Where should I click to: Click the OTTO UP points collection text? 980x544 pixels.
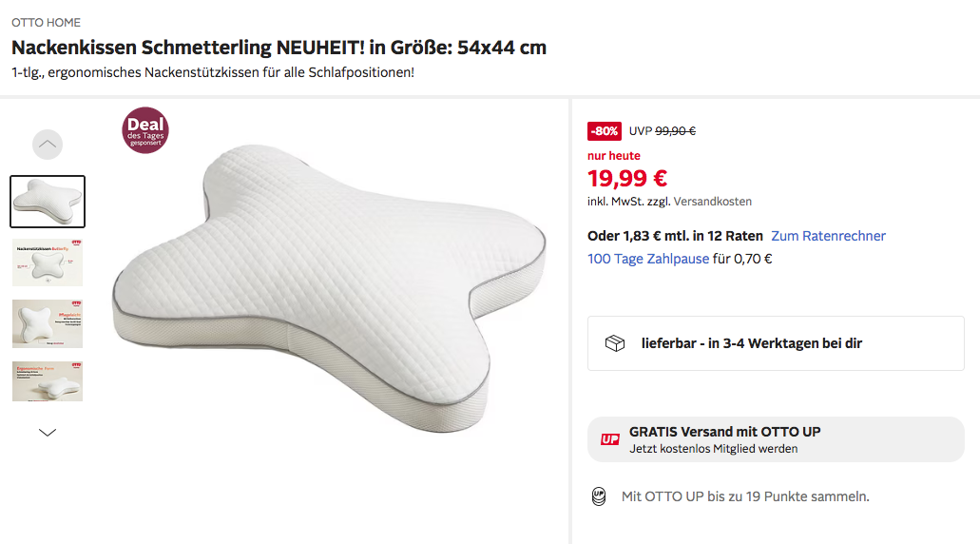[745, 496]
